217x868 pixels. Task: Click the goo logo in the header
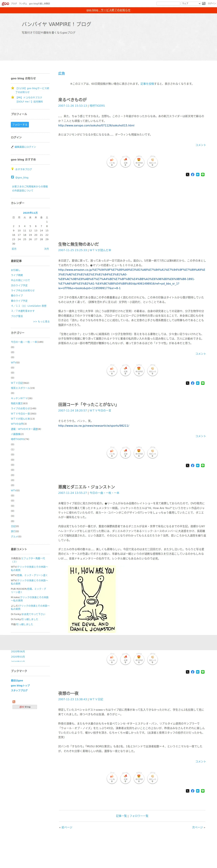pyautogui.click(x=5, y=4)
